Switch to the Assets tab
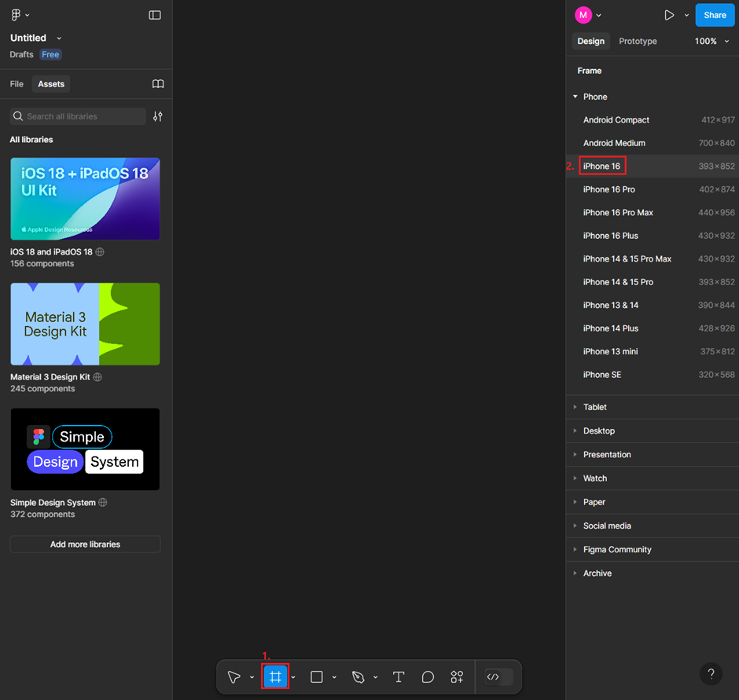Image resolution: width=739 pixels, height=700 pixels. (51, 84)
